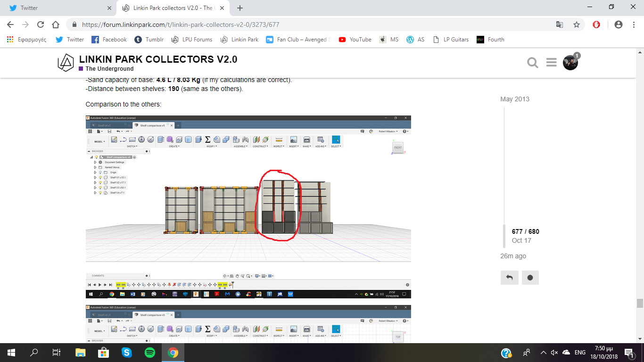Open Chrome's three-dot menu
Viewport: 644px width, 362px height.
[634, 25]
